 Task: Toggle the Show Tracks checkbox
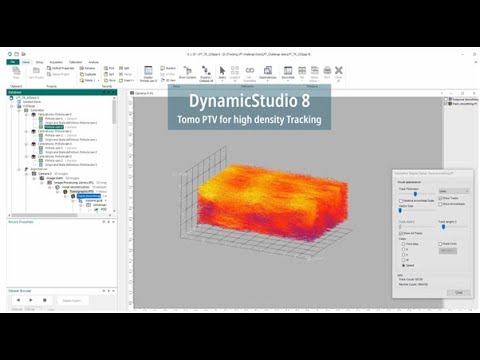[x=440, y=198]
